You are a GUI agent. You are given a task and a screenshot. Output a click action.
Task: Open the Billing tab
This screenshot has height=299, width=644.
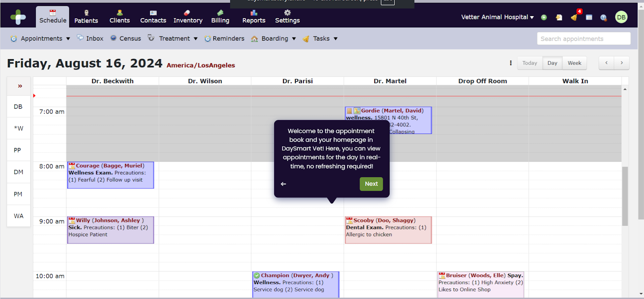point(220,16)
